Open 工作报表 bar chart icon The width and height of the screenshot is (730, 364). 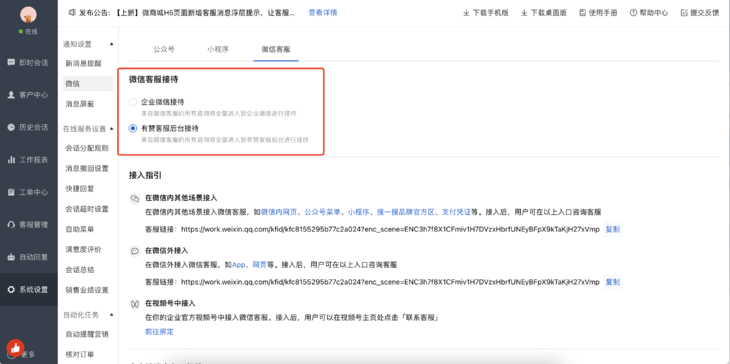tap(11, 160)
